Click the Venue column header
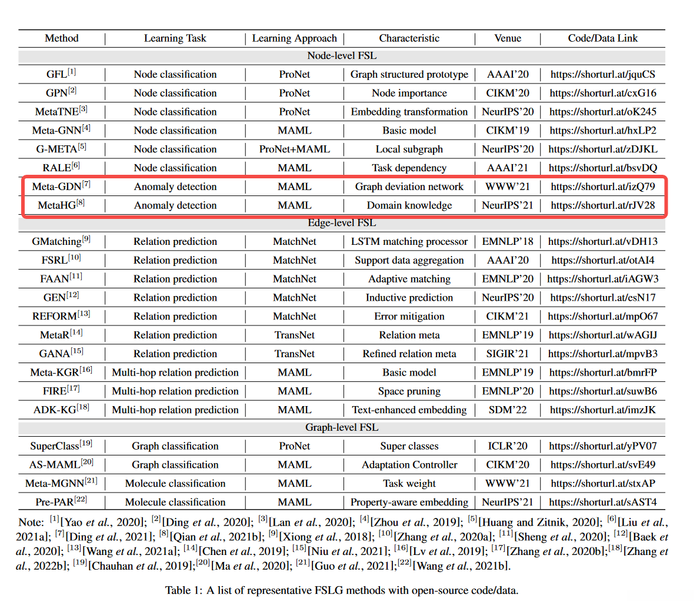The height and width of the screenshot is (605, 700). [x=508, y=38]
